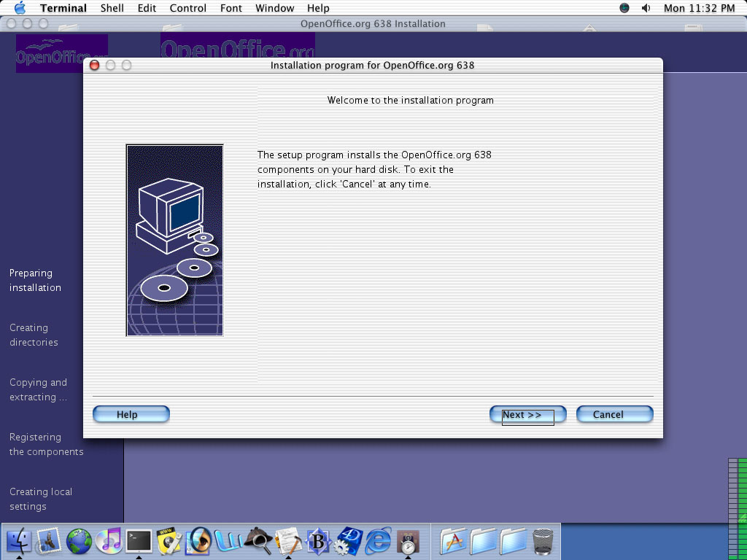Open the Shell menu
This screenshot has width=747, height=560.
(x=112, y=8)
